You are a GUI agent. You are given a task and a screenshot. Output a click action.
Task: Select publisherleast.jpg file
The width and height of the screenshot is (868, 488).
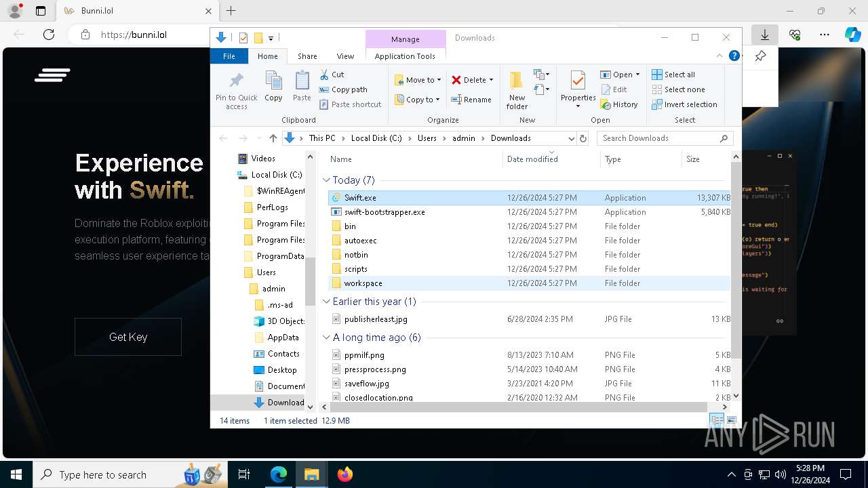click(530, 319)
